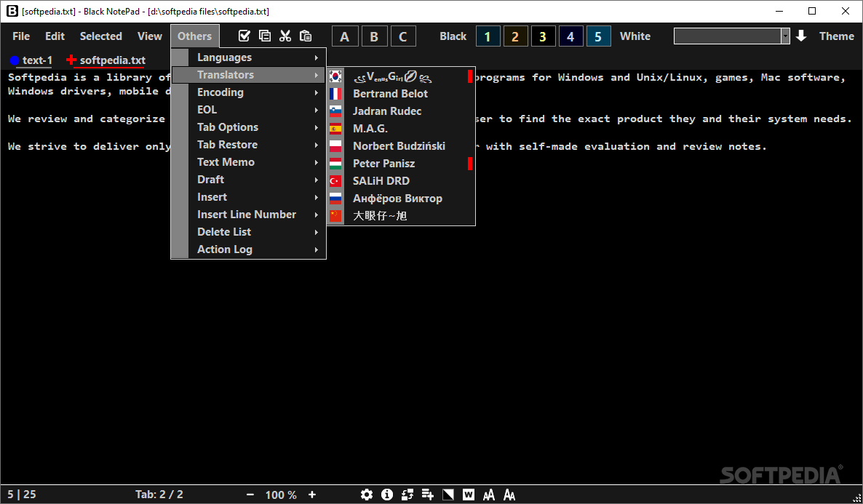Open the Edit menu

(55, 36)
